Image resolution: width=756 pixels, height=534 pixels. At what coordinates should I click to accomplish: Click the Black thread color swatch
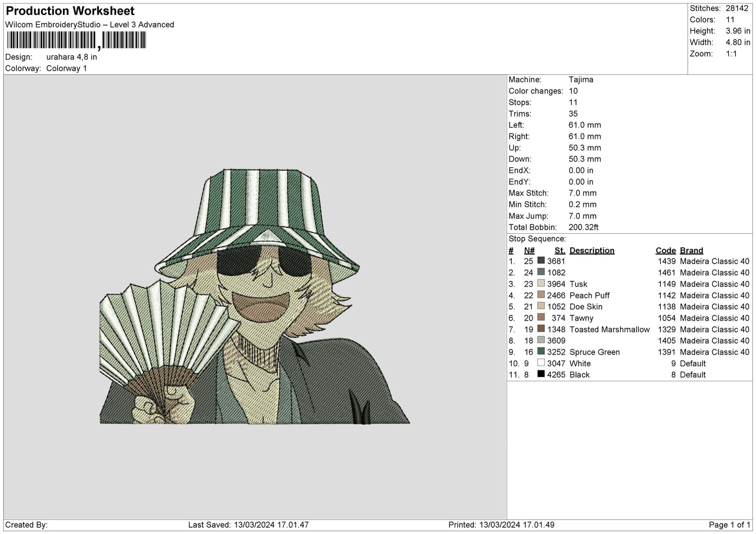541,374
